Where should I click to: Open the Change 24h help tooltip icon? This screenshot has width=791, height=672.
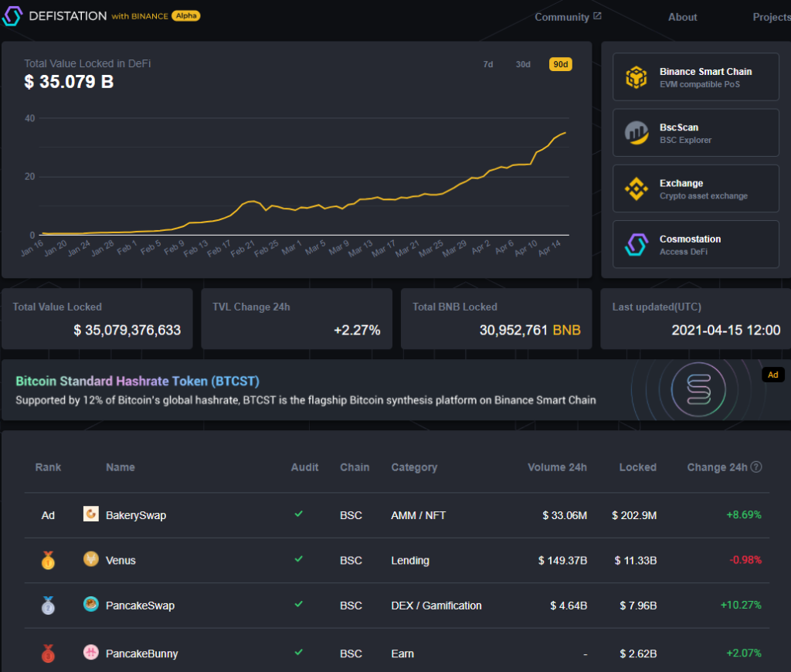tap(755, 467)
